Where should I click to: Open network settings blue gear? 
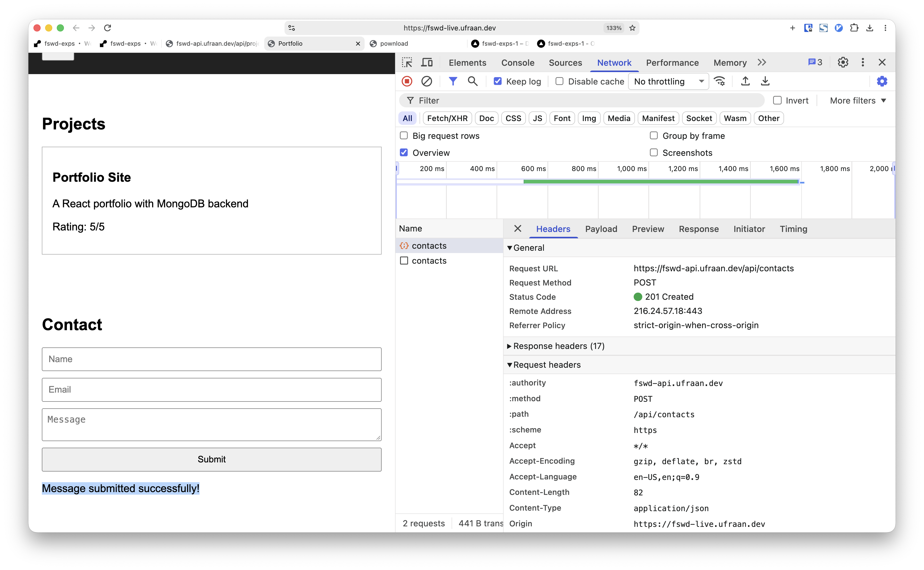coord(882,81)
